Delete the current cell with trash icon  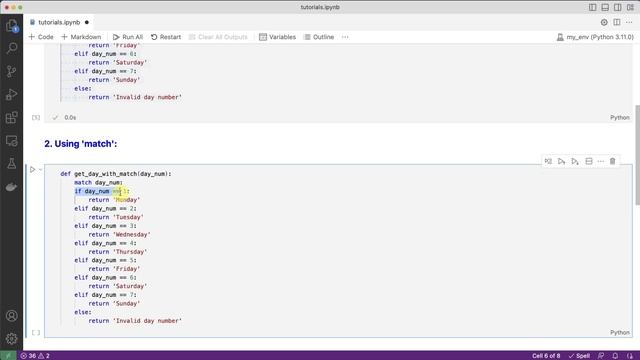click(613, 161)
